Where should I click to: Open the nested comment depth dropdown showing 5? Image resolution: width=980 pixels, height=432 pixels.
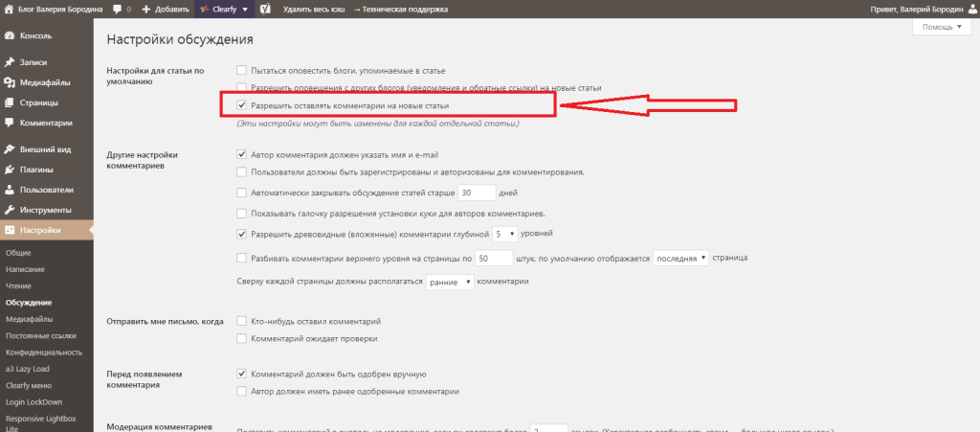(x=504, y=234)
